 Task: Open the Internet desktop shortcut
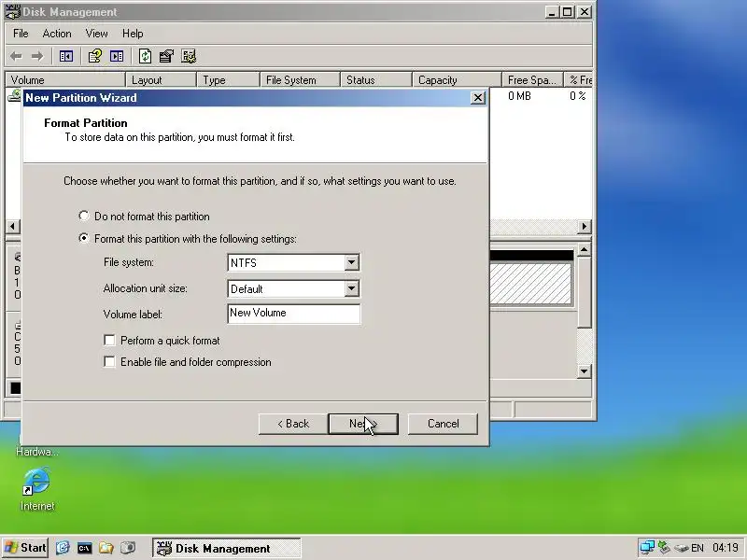click(x=37, y=489)
